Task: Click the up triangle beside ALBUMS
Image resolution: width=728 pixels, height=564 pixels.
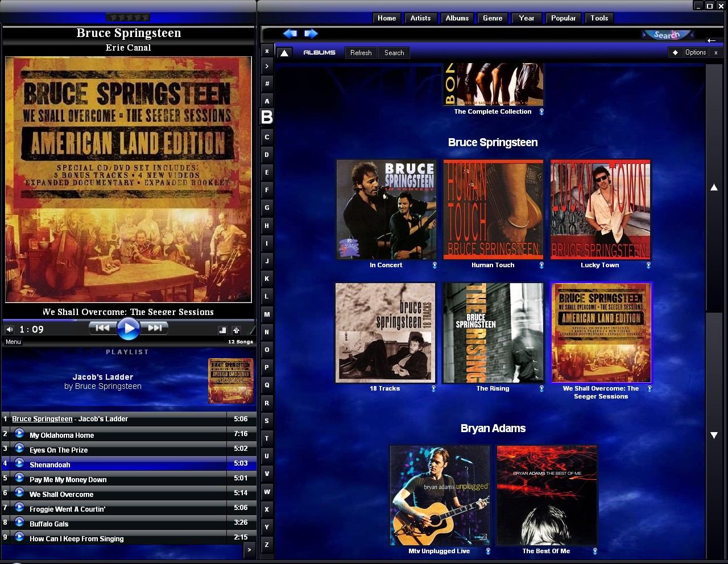Action: (x=284, y=53)
